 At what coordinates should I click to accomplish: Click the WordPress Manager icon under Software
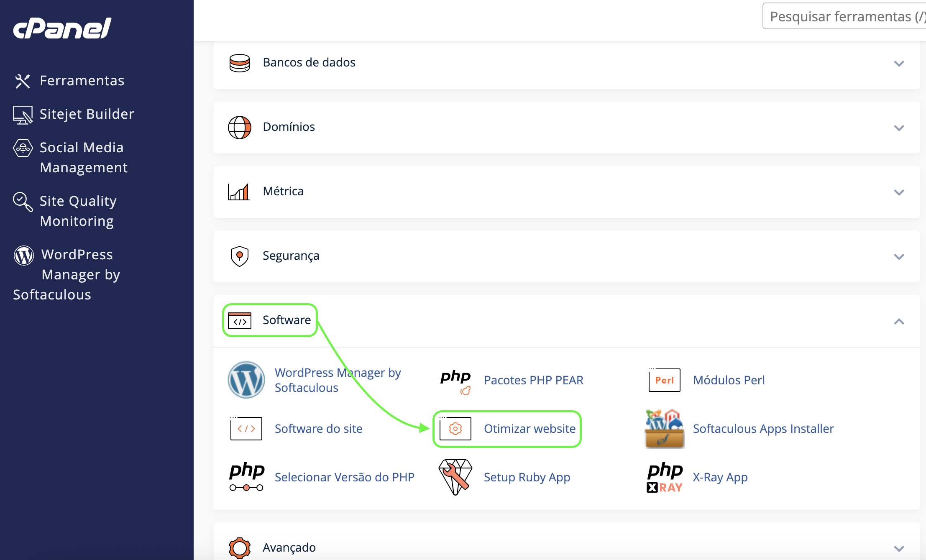pos(246,380)
